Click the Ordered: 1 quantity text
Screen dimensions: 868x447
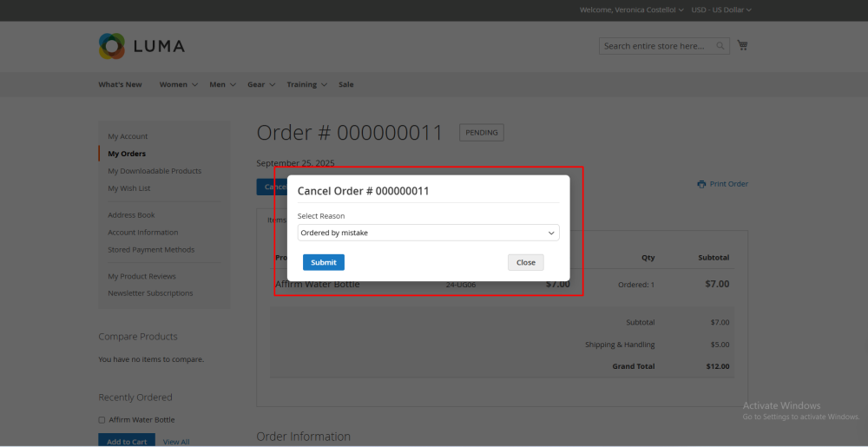[x=636, y=285]
